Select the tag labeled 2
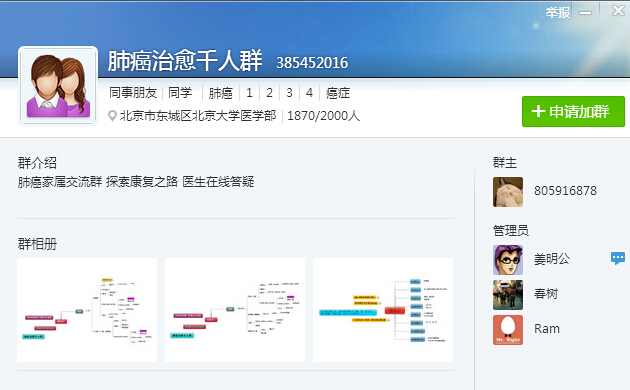Viewport: 630px width, 390px height. coord(269,93)
